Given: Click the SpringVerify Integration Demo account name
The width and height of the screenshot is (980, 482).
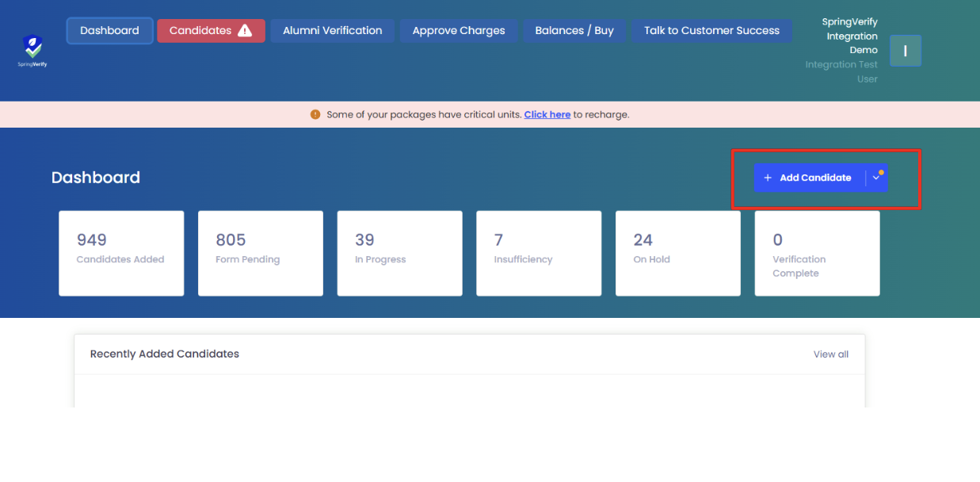Looking at the screenshot, I should 849,36.
